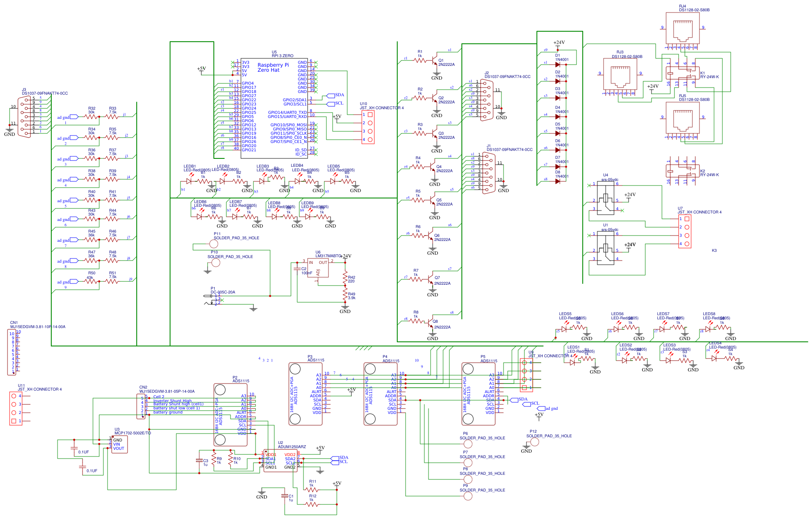
Task: Select the U11 JST XH connector
Action: point(16,409)
